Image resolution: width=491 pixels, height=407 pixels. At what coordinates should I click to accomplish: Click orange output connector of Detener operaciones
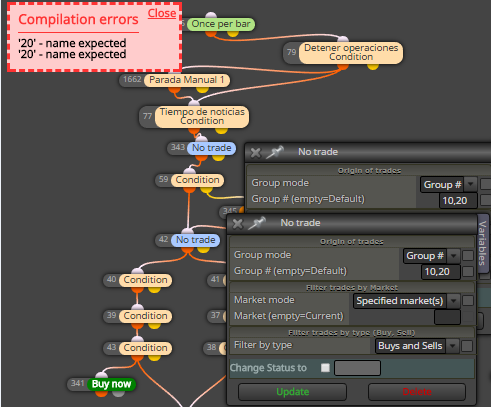343,66
